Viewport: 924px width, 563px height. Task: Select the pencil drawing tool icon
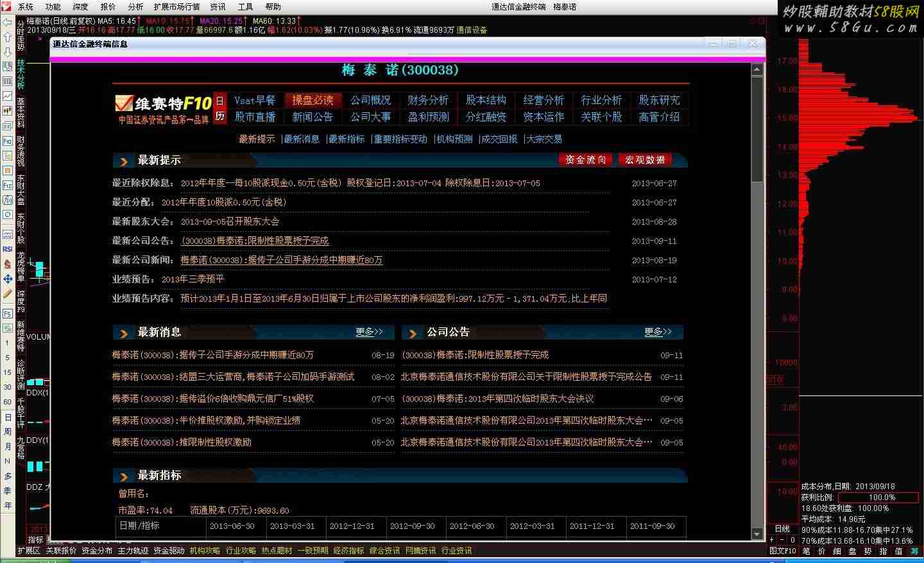pyautogui.click(x=7, y=293)
